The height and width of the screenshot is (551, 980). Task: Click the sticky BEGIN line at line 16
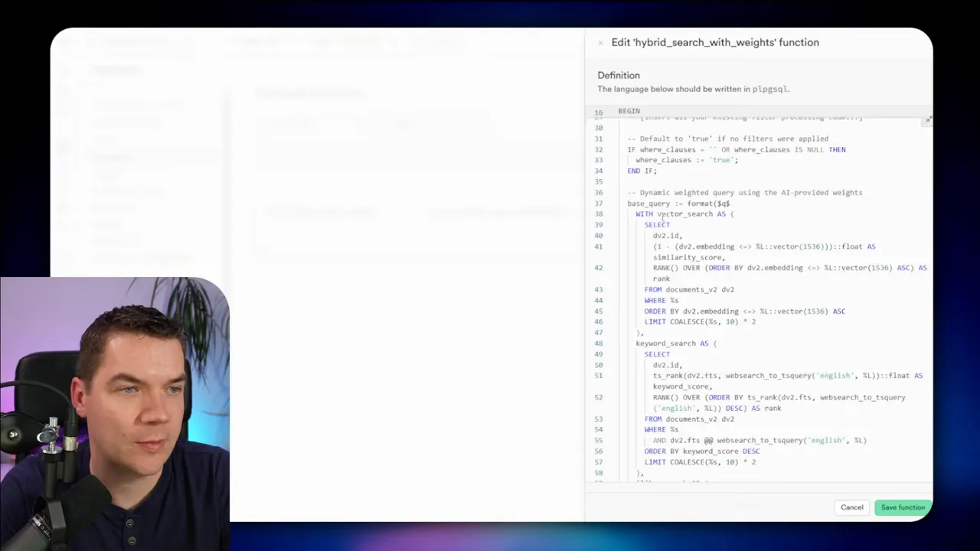[629, 112]
